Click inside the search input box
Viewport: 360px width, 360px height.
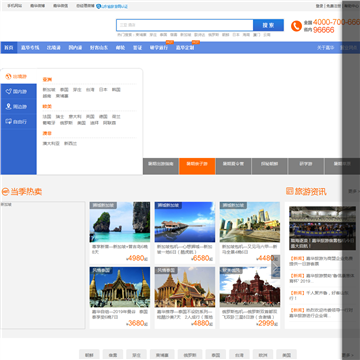[x=185, y=25]
